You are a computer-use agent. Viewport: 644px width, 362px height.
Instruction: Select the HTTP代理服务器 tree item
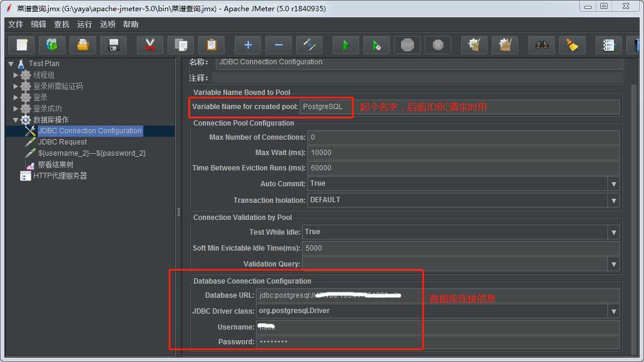click(x=60, y=176)
